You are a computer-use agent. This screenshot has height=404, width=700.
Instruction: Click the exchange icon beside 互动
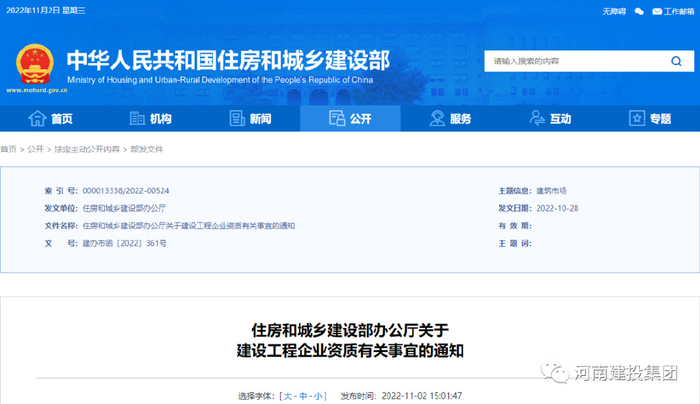(x=537, y=118)
